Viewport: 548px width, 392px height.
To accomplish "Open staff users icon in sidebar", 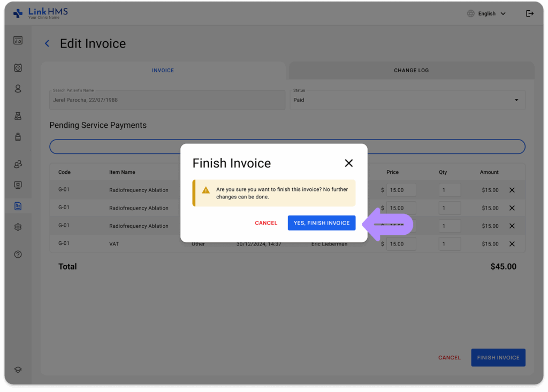I will point(18,164).
